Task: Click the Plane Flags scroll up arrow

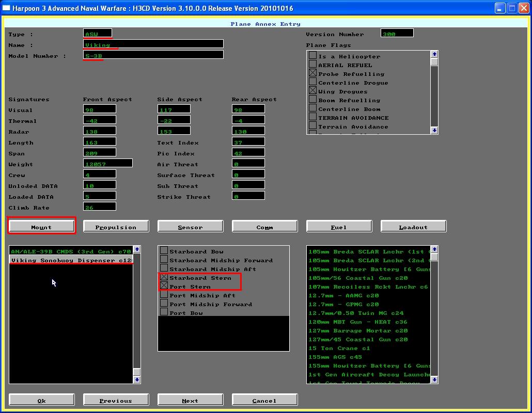Action: (x=434, y=54)
